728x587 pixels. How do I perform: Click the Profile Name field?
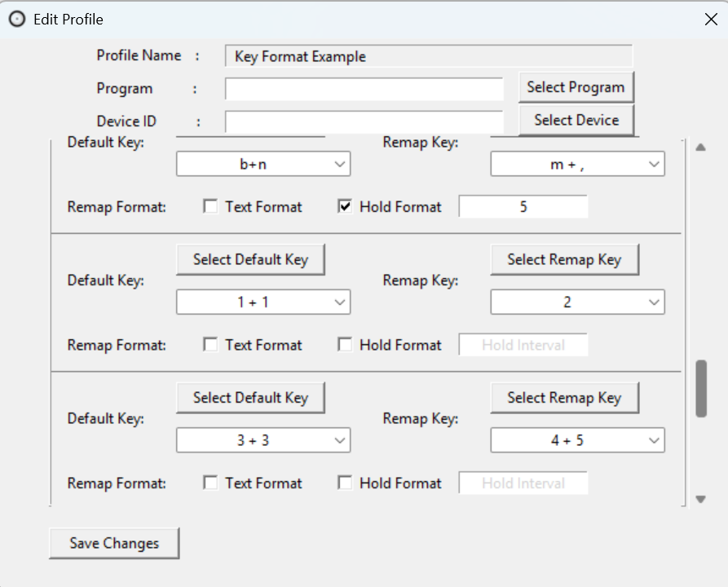(x=429, y=56)
